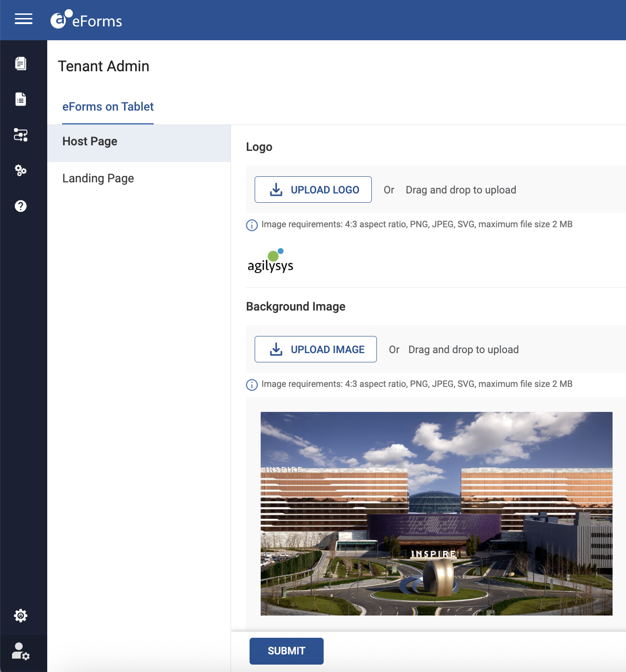Open the multi-gear settings sidebar icon

[21, 170]
